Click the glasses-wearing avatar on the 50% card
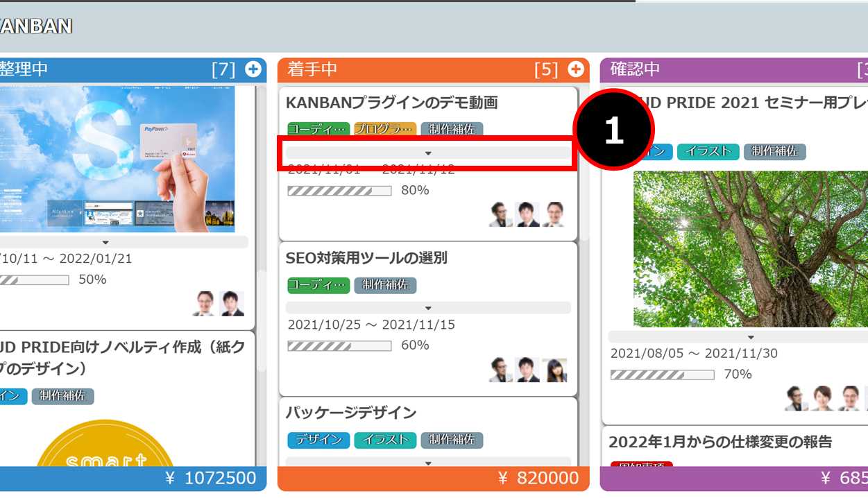 click(x=205, y=303)
